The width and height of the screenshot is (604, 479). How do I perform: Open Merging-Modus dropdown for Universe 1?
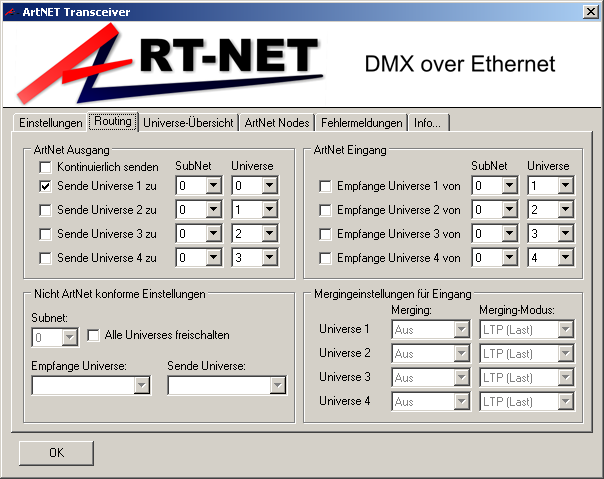coord(527,330)
